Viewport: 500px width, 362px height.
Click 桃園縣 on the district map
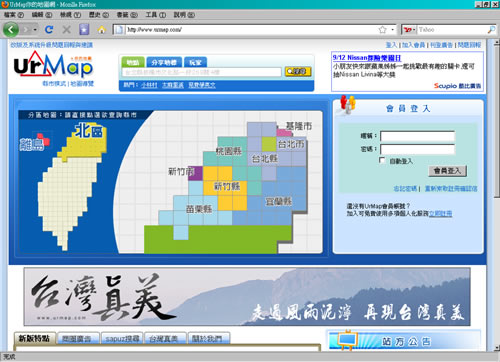[229, 151]
